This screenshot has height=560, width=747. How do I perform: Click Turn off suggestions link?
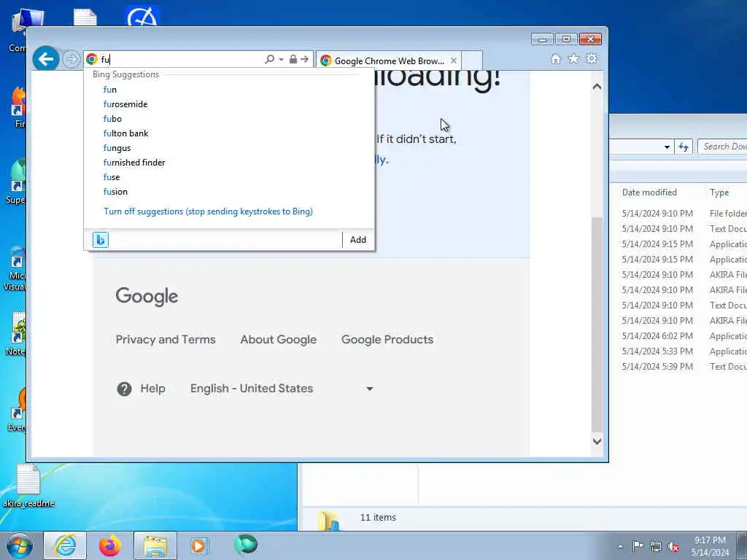[208, 211]
